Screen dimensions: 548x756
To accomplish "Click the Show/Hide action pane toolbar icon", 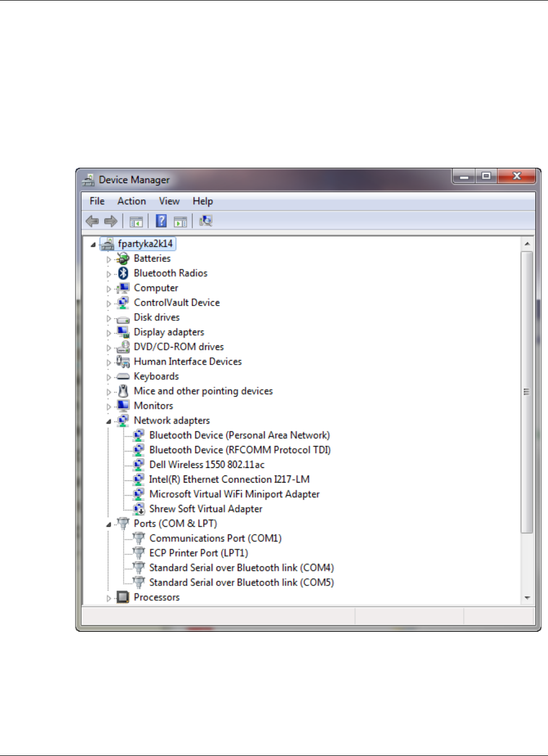I will [180, 221].
